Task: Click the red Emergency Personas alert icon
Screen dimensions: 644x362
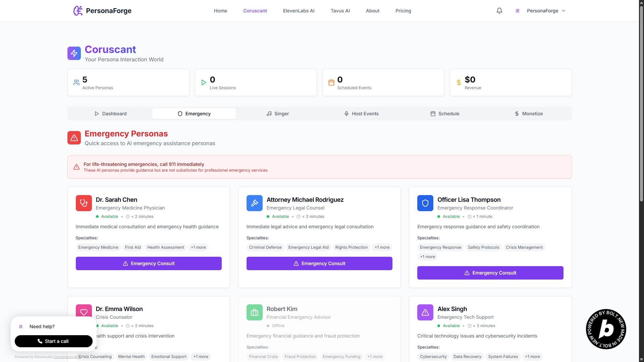Action: [74, 138]
